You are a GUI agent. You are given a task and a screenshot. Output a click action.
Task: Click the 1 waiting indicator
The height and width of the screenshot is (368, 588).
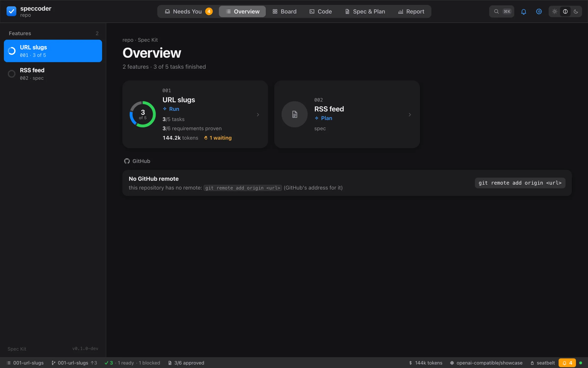218,138
